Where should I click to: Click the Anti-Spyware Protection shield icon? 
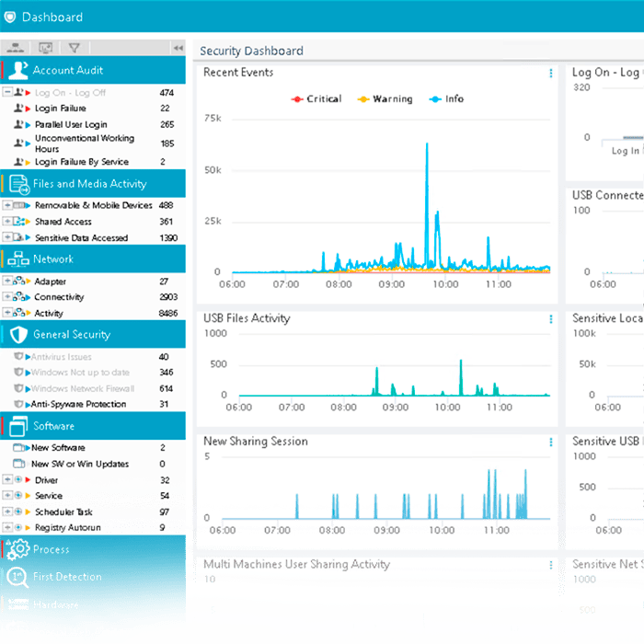click(18, 404)
